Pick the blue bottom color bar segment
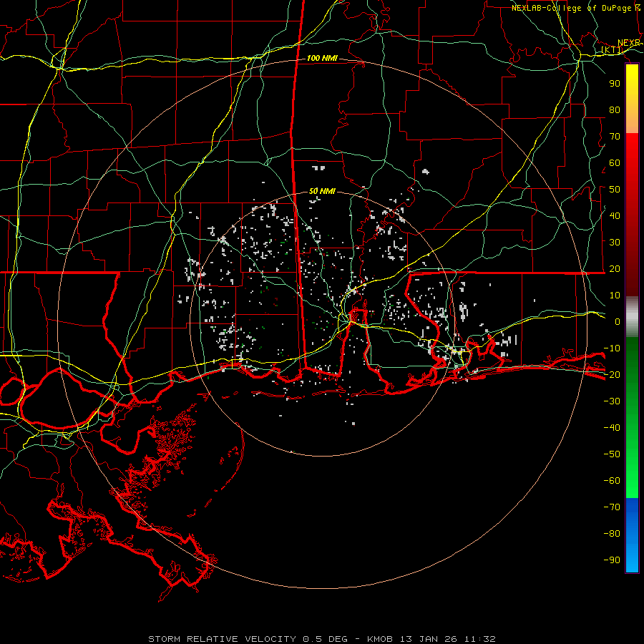The image size is (644, 644). [x=632, y=535]
